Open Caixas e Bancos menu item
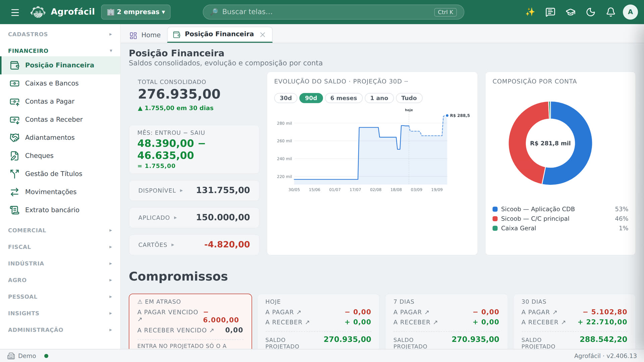Image resolution: width=644 pixels, height=362 pixels. click(60, 83)
